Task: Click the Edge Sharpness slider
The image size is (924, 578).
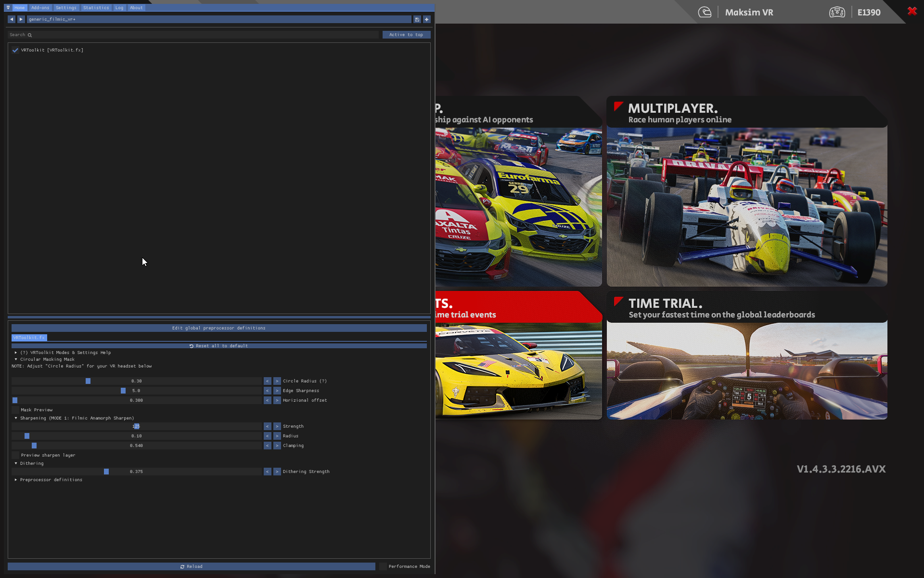Action: pos(136,391)
